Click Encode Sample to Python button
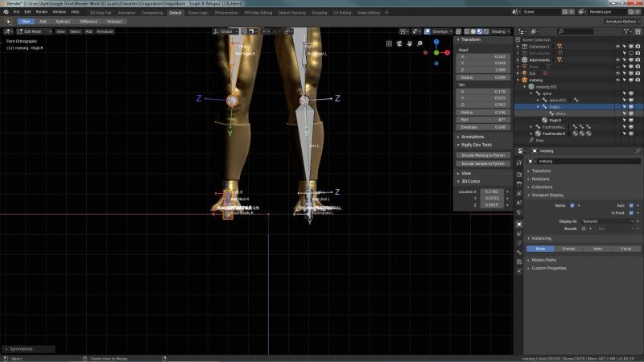This screenshot has width=644, height=362. click(x=483, y=163)
